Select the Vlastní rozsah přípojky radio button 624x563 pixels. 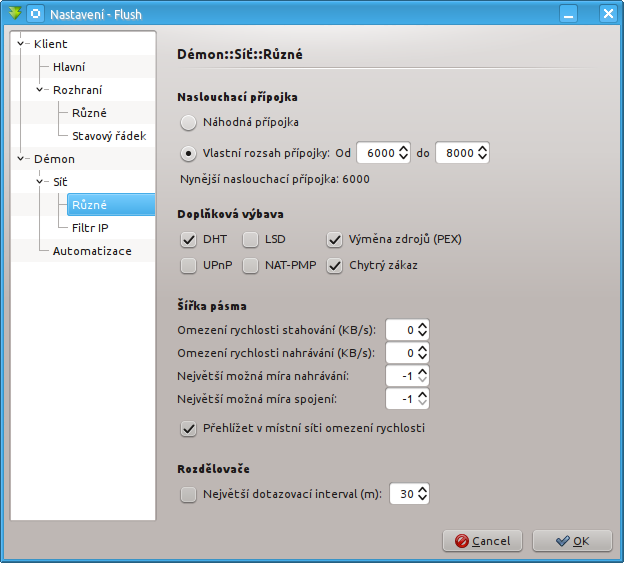click(188, 154)
